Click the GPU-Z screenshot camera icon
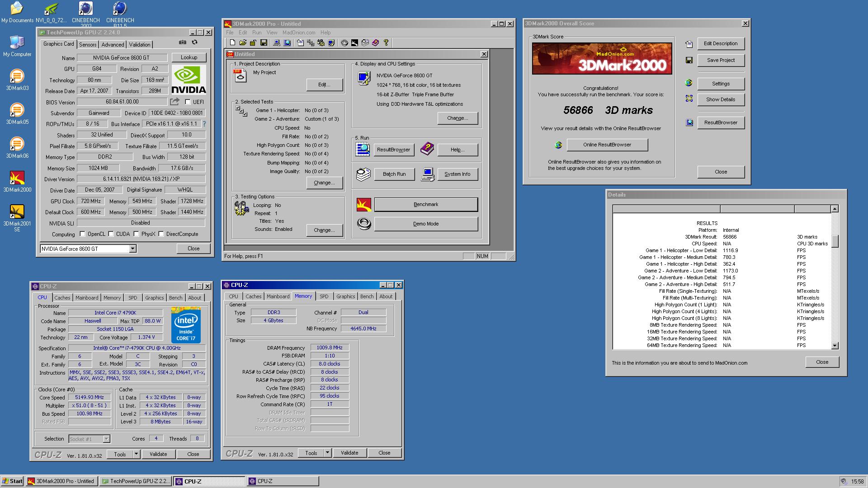 coord(182,42)
